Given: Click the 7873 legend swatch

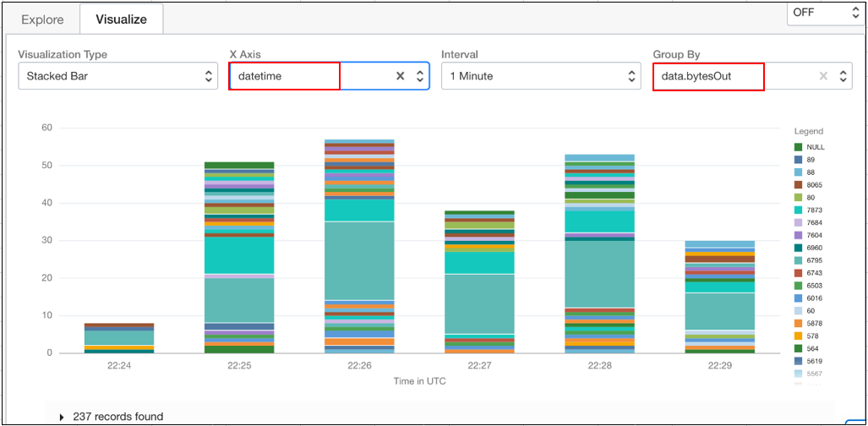Looking at the screenshot, I should coord(798,210).
